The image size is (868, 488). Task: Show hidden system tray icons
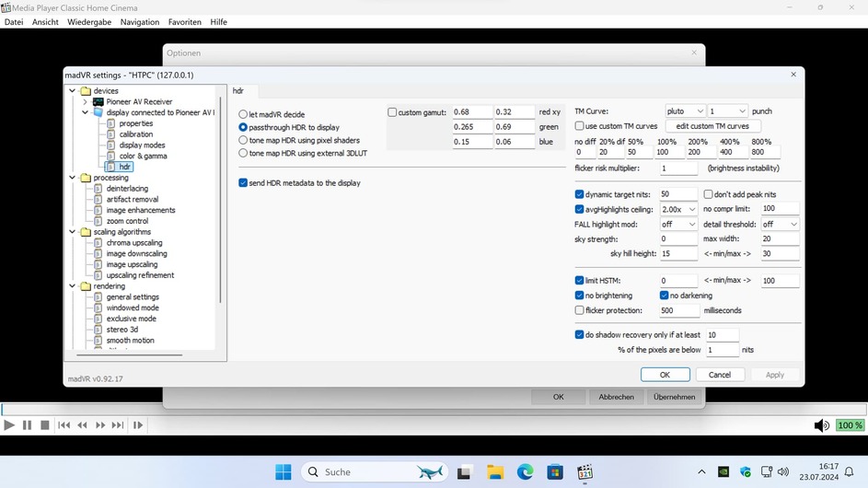(x=701, y=472)
